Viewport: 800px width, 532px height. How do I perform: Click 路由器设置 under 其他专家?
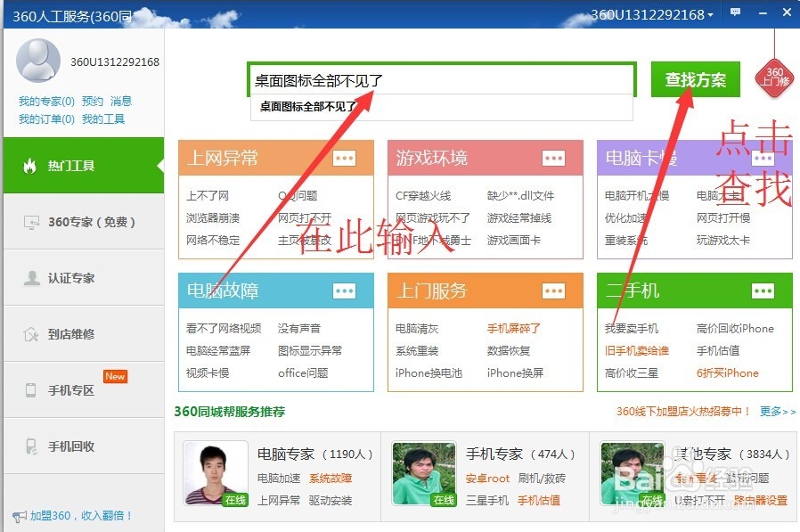[x=761, y=500]
